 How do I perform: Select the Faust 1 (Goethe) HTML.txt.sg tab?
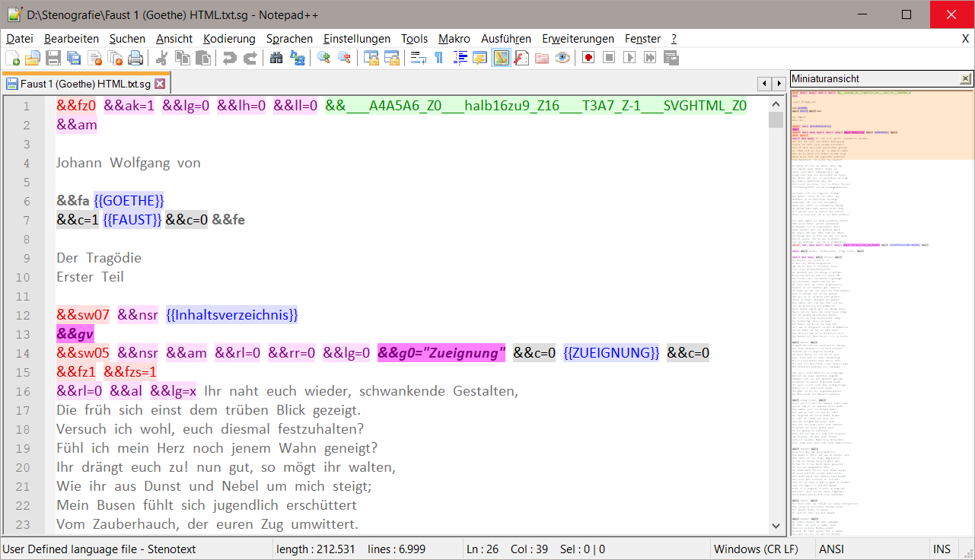point(84,84)
